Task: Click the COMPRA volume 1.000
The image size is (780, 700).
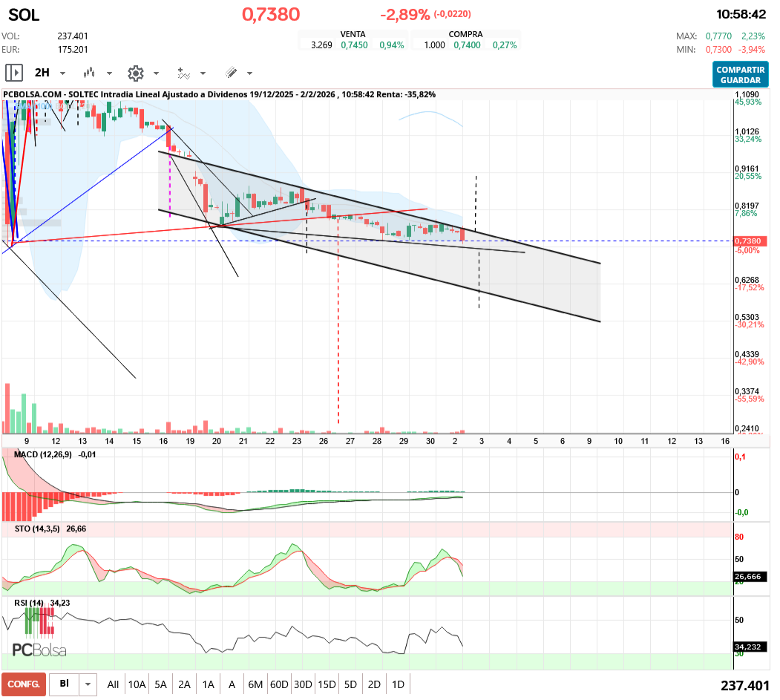Action: (434, 45)
